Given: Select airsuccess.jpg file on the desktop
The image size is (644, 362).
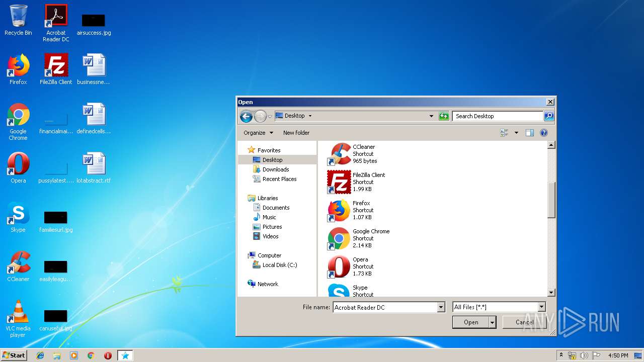Looking at the screenshot, I should coord(94,24).
